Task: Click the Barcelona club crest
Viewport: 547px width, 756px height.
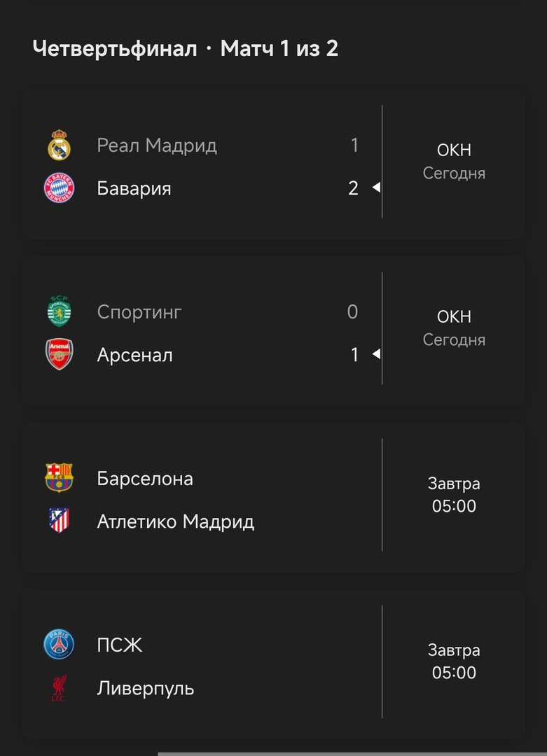Action: pos(59,479)
